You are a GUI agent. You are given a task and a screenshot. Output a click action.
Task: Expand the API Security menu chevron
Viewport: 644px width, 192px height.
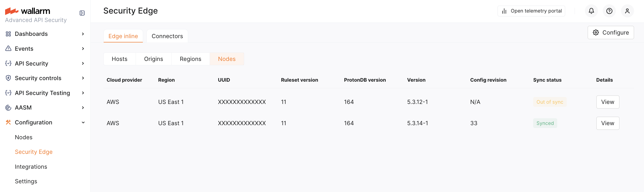tap(83, 63)
